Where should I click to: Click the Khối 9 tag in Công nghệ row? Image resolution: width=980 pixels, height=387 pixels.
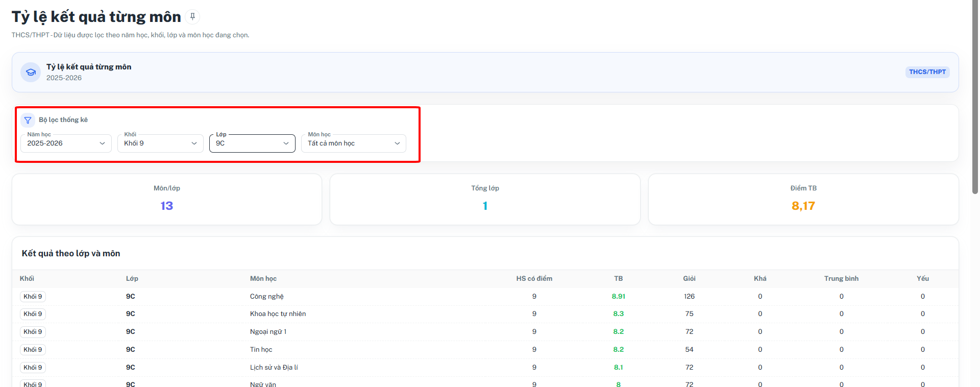tap(33, 297)
